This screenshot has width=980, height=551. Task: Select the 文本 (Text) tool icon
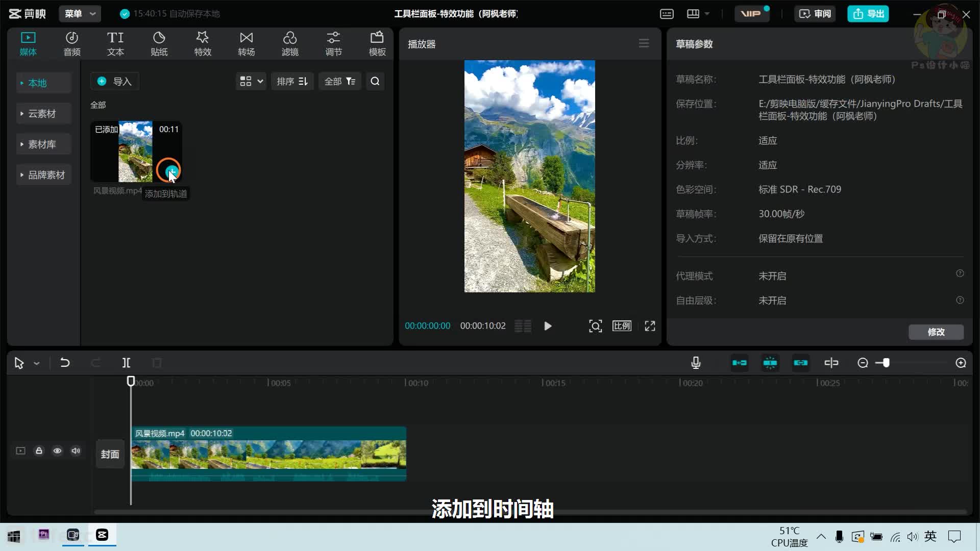point(115,43)
